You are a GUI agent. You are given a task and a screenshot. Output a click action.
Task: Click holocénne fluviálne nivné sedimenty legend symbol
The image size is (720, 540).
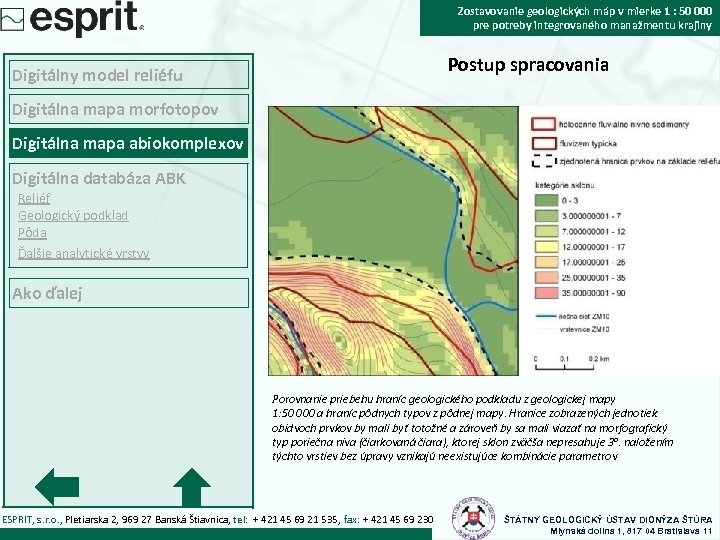544,124
